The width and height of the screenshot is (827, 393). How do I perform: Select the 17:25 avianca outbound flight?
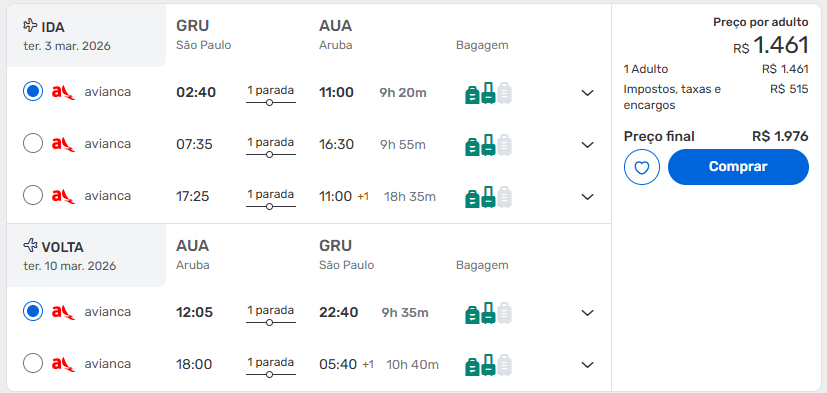(x=33, y=196)
